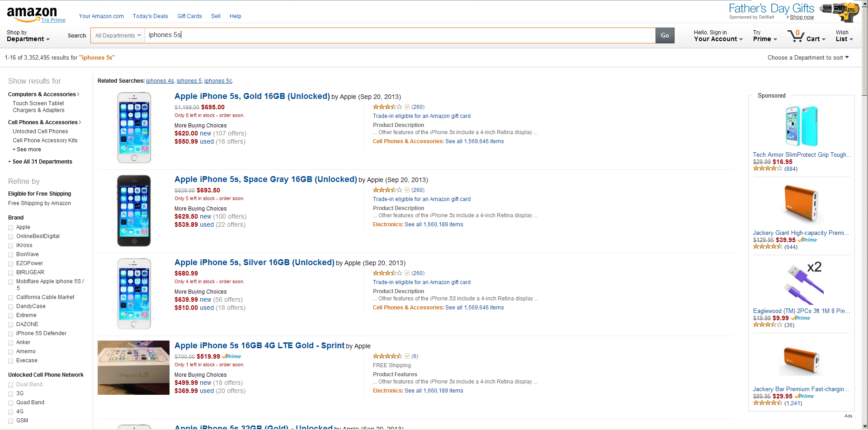Image resolution: width=868 pixels, height=430 pixels.
Task: Check the Quad Band network filter
Action: click(x=11, y=403)
